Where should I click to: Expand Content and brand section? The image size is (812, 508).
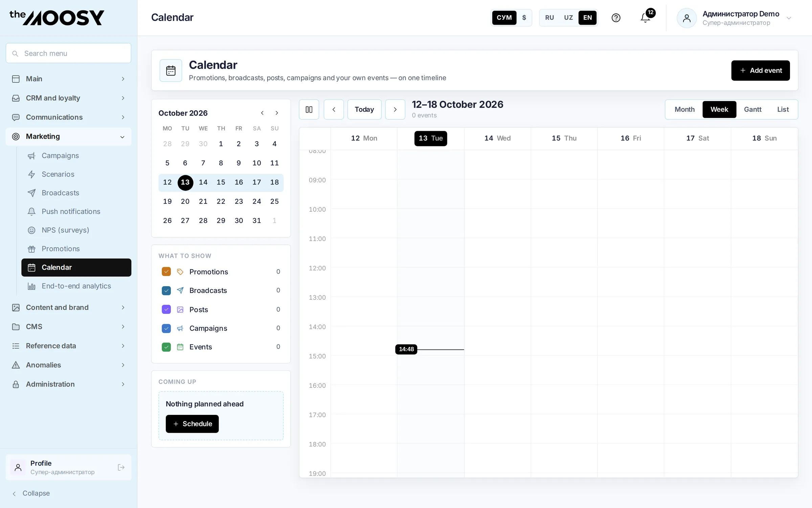click(68, 307)
